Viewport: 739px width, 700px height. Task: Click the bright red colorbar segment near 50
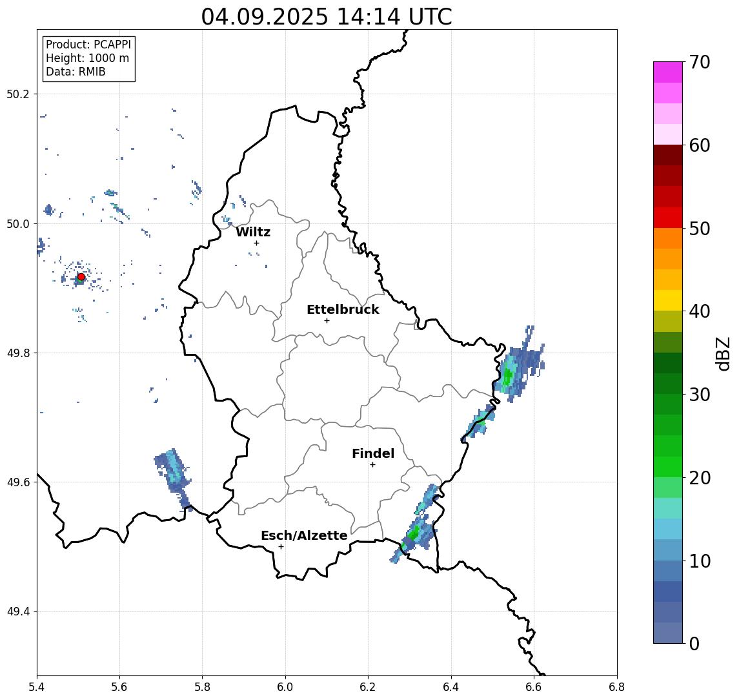[x=668, y=218]
